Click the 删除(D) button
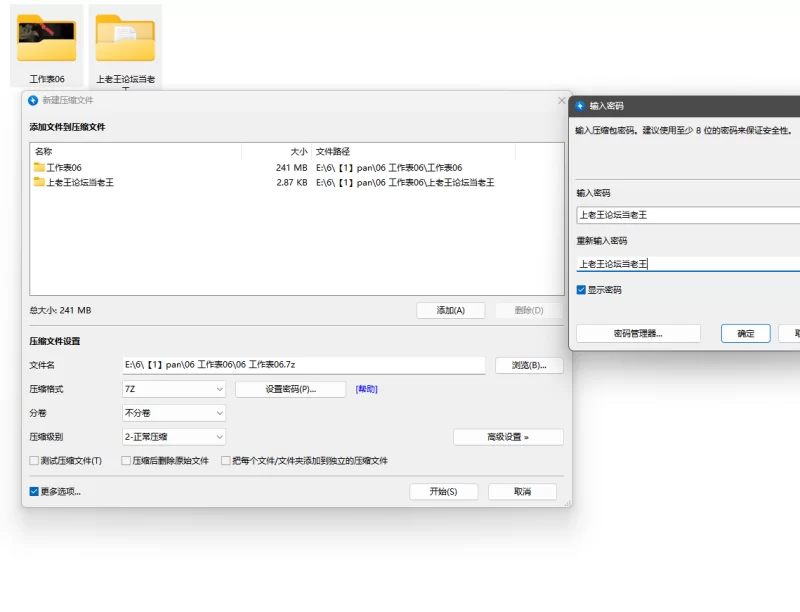This screenshot has width=800, height=612. [x=529, y=311]
